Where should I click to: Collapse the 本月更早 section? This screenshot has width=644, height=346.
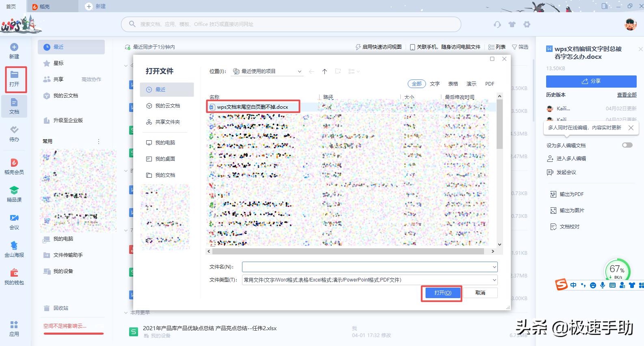(126, 313)
